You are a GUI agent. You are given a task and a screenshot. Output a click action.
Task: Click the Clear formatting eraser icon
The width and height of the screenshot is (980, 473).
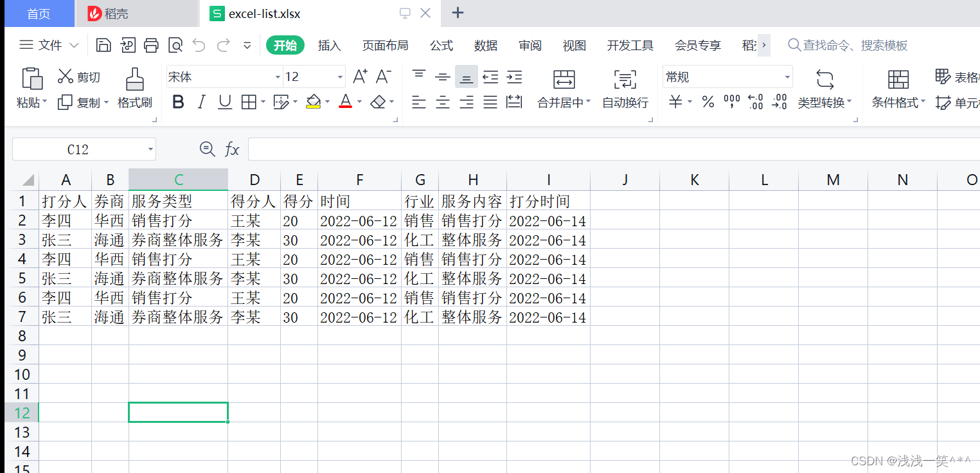378,102
